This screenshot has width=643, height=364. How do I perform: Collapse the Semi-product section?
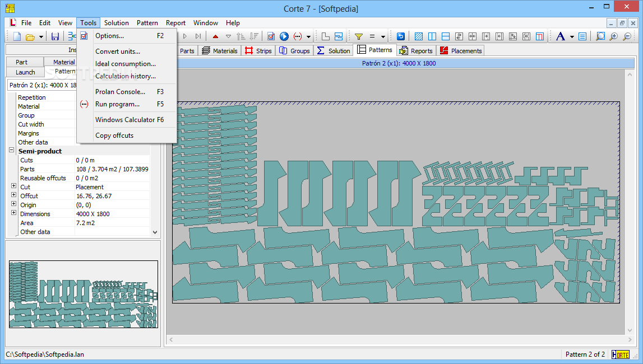(11, 150)
